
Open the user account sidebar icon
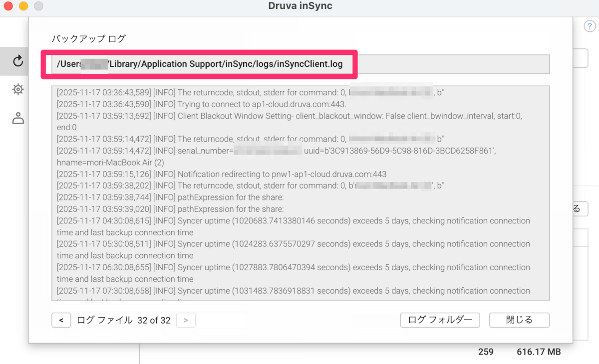[x=18, y=118]
